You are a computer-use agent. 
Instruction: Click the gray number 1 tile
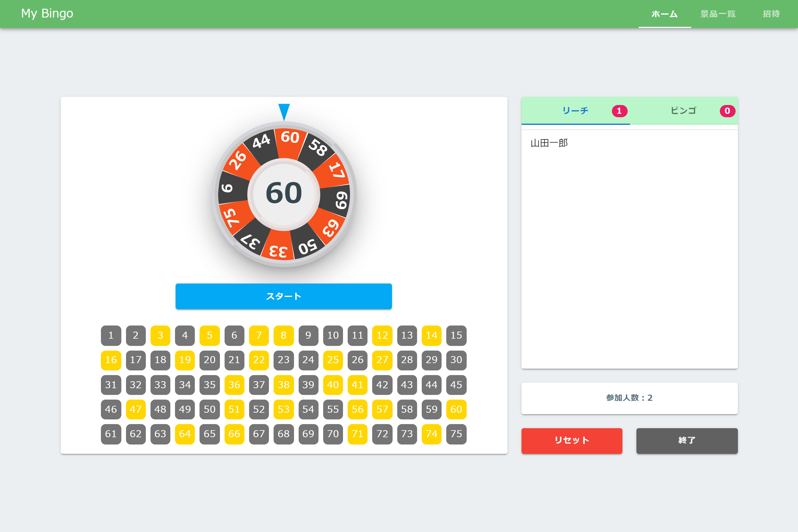(111, 335)
